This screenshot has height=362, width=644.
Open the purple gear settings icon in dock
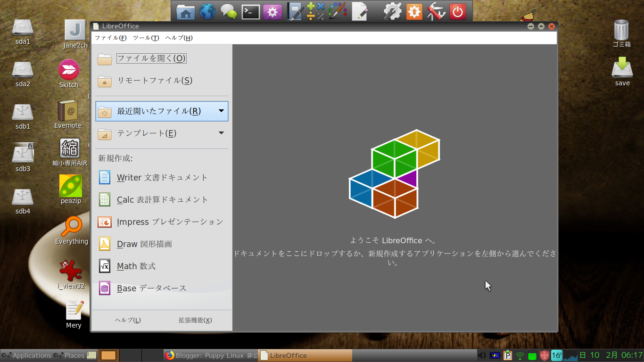(x=272, y=11)
